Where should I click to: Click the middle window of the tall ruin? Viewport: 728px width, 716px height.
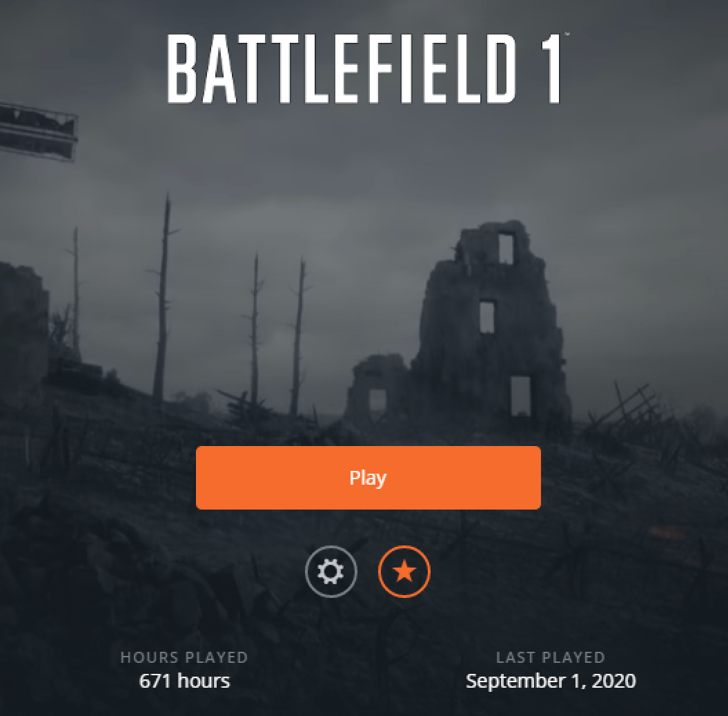pos(486,317)
